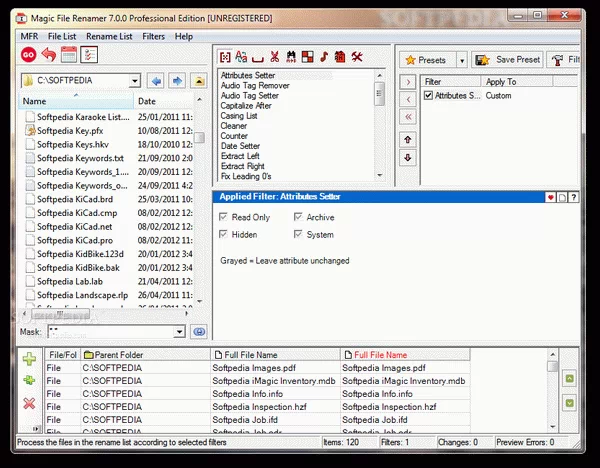Open the Filters menu

coord(153,36)
